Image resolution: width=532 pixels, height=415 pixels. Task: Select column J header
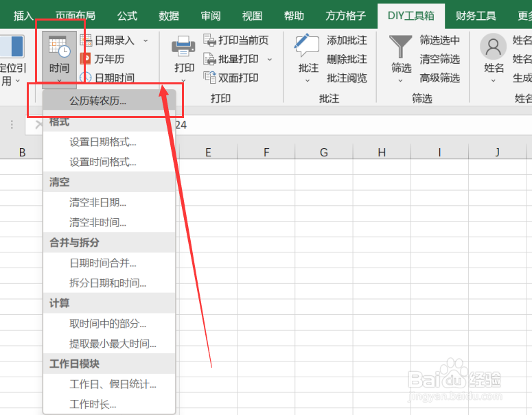click(497, 152)
